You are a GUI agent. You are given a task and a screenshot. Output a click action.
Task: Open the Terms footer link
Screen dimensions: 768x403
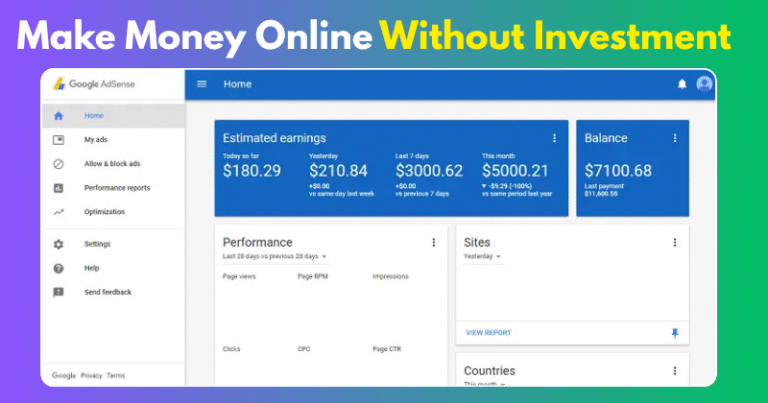(116, 376)
